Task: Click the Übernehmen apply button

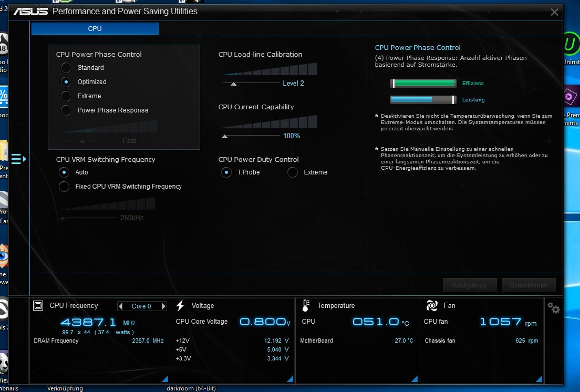Action: [x=529, y=285]
